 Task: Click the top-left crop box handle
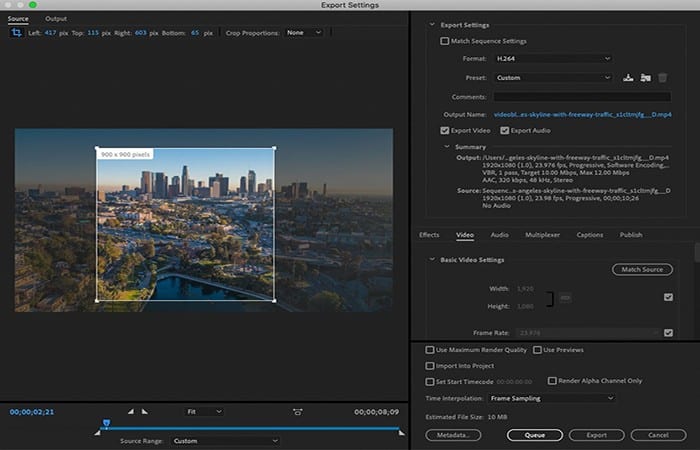(97, 148)
